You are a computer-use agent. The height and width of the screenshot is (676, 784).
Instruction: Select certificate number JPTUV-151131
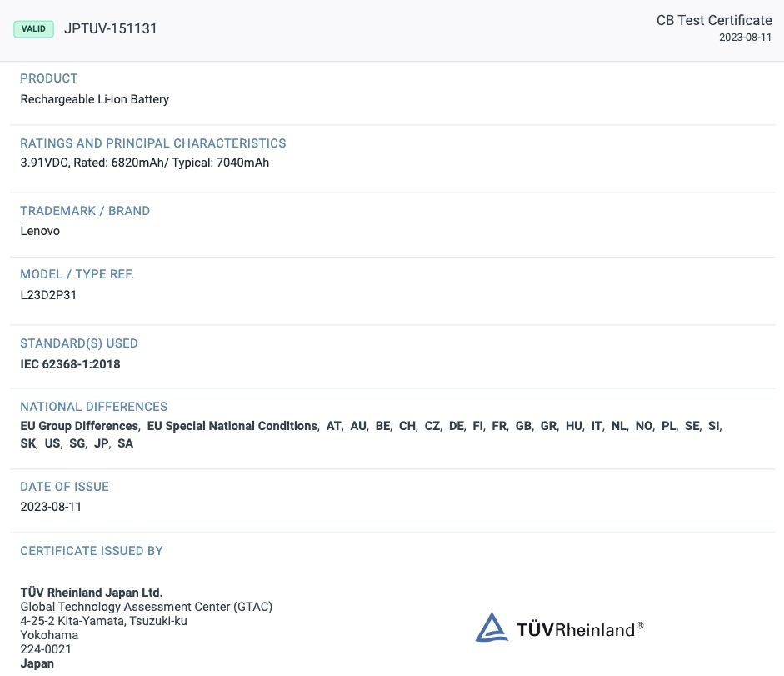(111, 28)
